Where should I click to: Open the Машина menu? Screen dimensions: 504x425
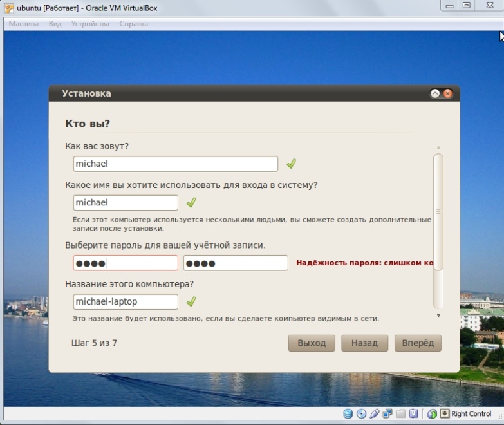23,24
